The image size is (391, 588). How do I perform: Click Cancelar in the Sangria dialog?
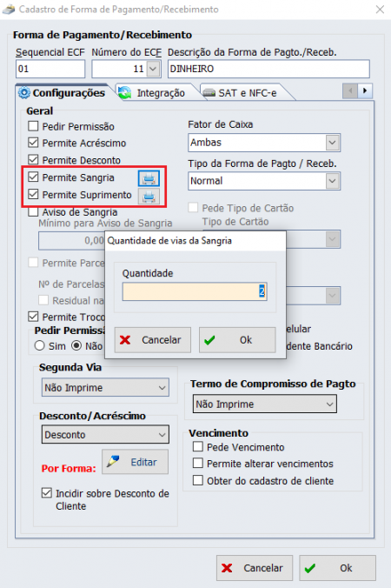[x=152, y=340]
